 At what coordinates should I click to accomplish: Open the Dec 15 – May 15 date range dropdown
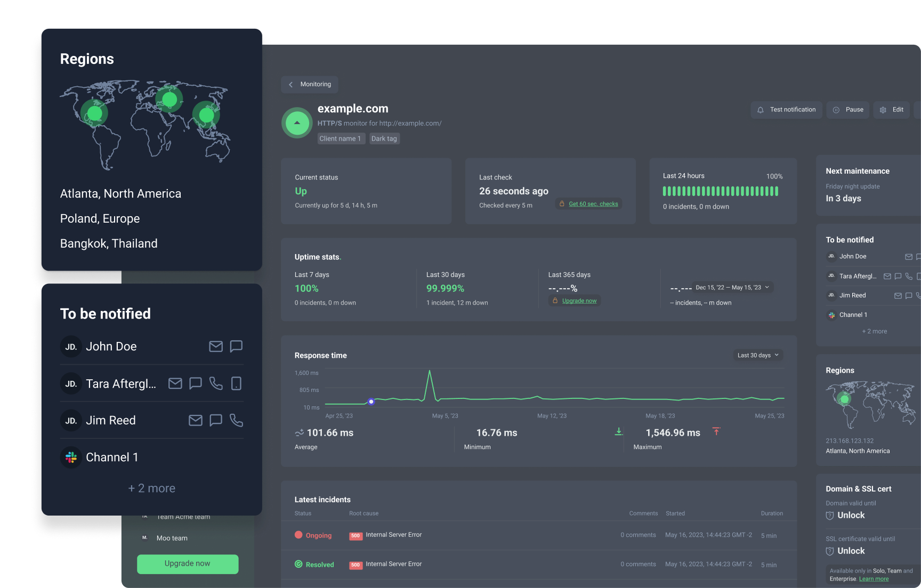732,288
